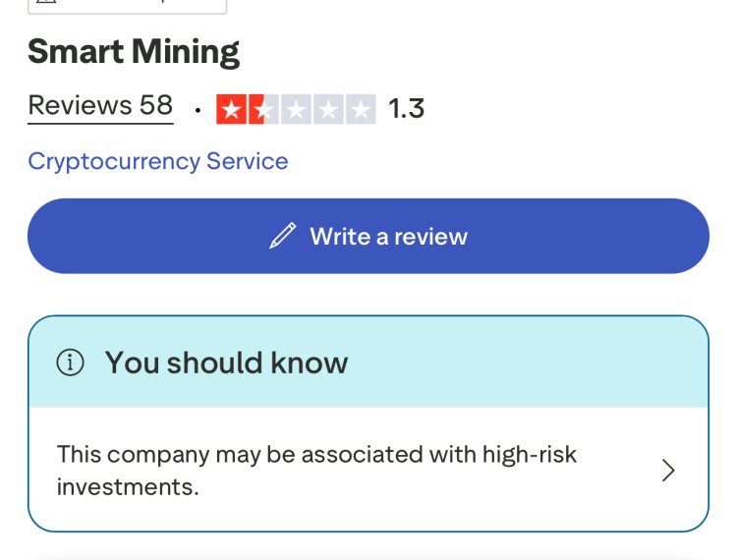Image resolution: width=737 pixels, height=560 pixels.
Task: Click the Smart Mining company heading
Action: 134,52
